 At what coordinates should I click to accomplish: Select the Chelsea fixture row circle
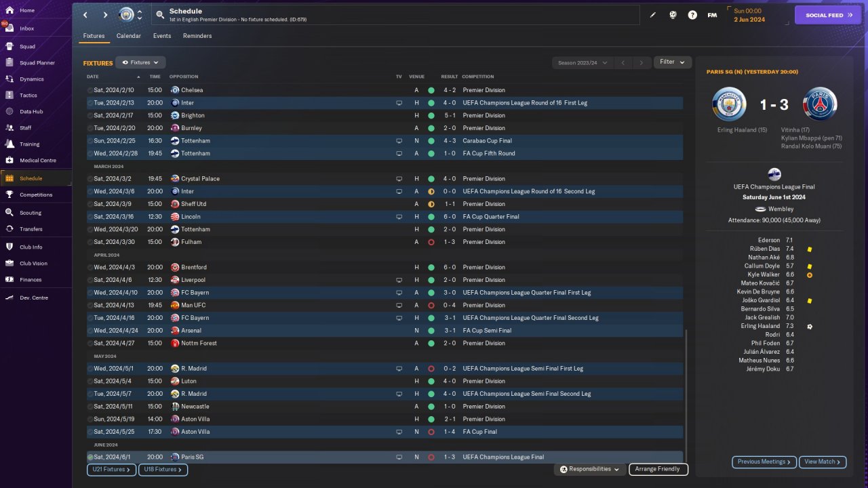click(x=90, y=90)
